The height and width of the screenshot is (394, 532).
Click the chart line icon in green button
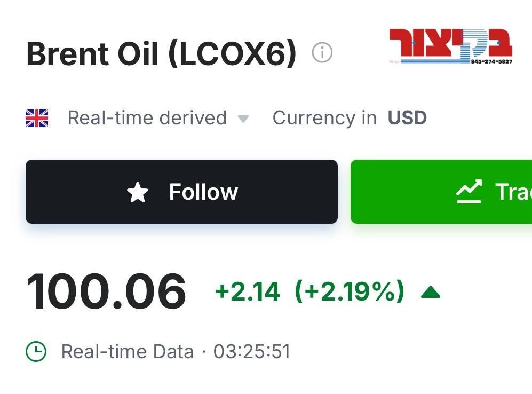(x=469, y=192)
